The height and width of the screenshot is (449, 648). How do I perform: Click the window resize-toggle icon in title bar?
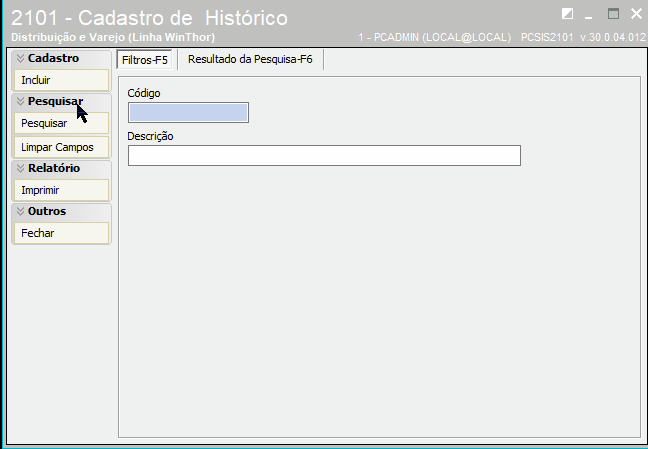pos(567,14)
